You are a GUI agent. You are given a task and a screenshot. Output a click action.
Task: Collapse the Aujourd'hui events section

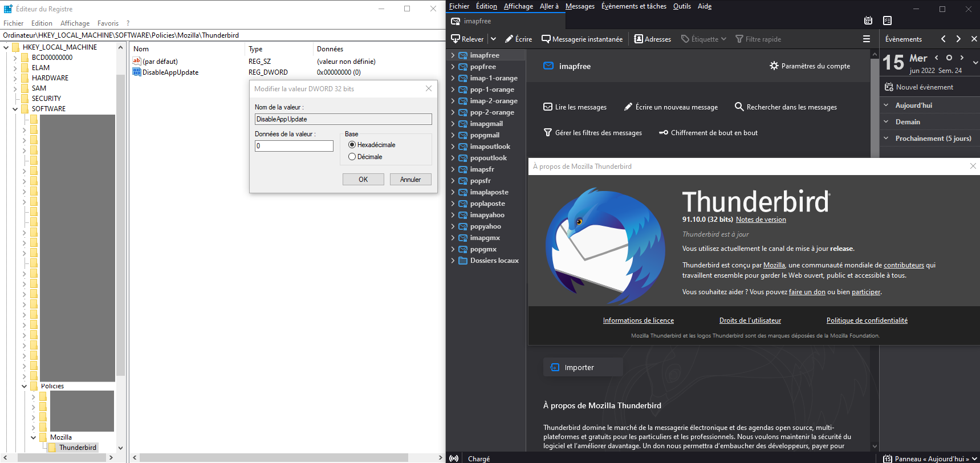886,105
